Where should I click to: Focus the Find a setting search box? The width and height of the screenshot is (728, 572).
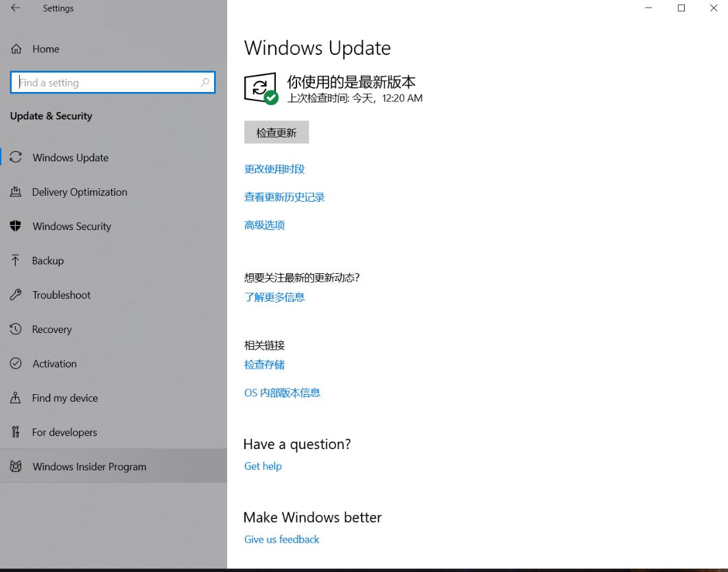coord(113,82)
